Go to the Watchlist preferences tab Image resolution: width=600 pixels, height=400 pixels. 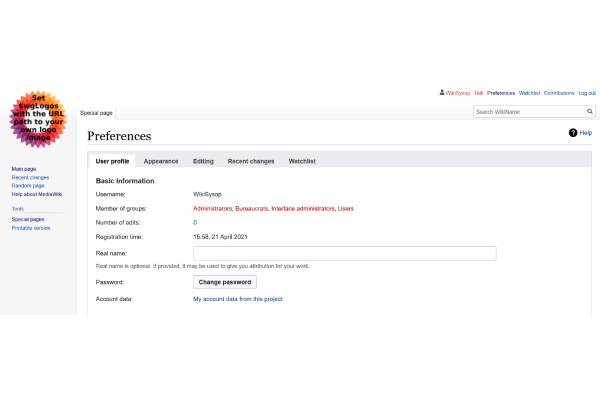tap(302, 160)
